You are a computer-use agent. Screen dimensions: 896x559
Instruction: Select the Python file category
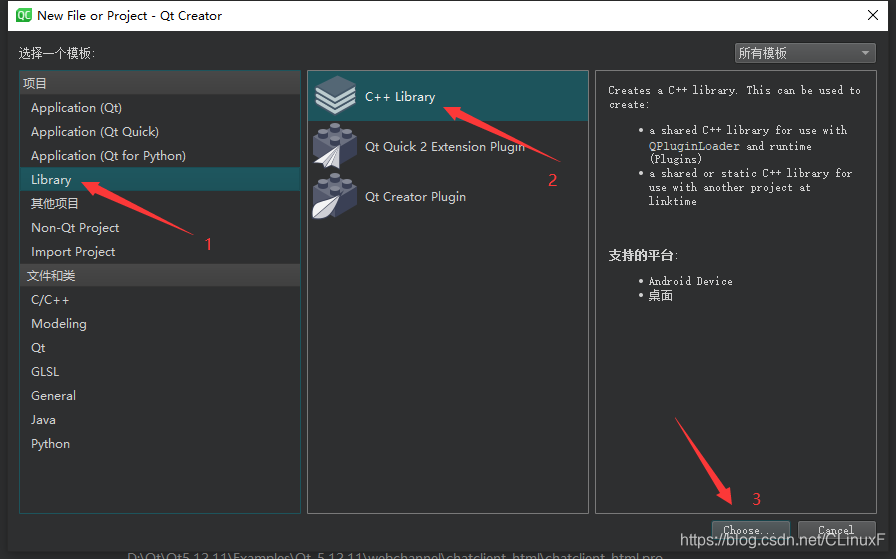[x=160, y=444]
